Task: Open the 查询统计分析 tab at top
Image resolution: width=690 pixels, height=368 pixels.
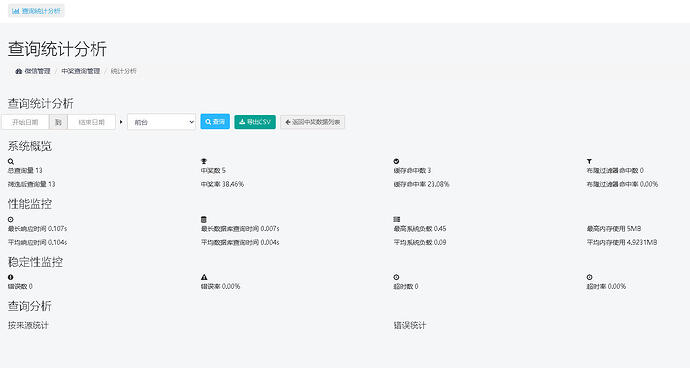Action: 36,11
